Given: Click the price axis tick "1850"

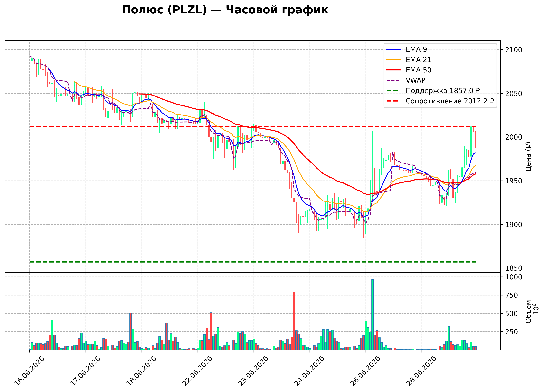Looking at the screenshot, I should [x=514, y=268].
